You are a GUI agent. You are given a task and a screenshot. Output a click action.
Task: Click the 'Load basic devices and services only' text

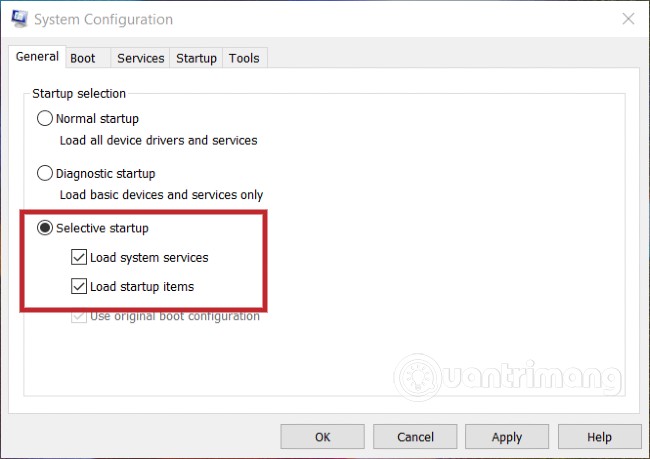click(x=161, y=194)
